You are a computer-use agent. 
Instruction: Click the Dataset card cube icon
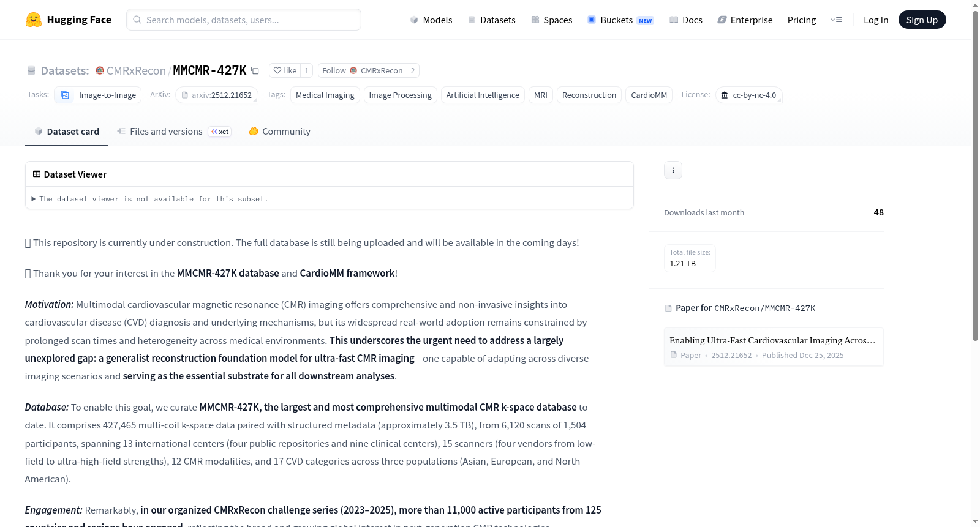point(39,132)
